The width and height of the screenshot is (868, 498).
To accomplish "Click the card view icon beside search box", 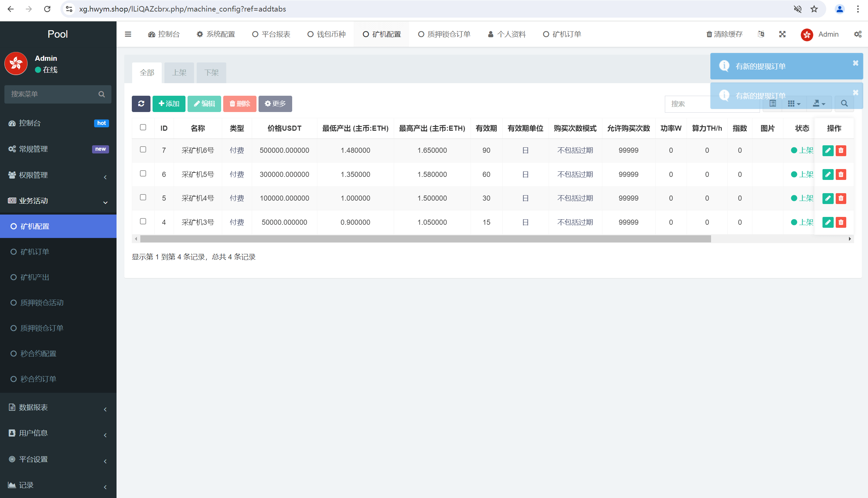I will pos(773,103).
